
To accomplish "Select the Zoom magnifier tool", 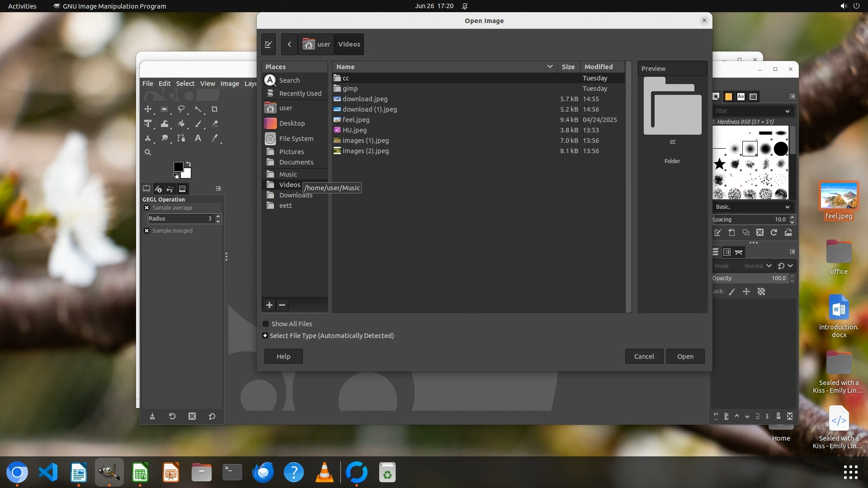I will pyautogui.click(x=148, y=153).
